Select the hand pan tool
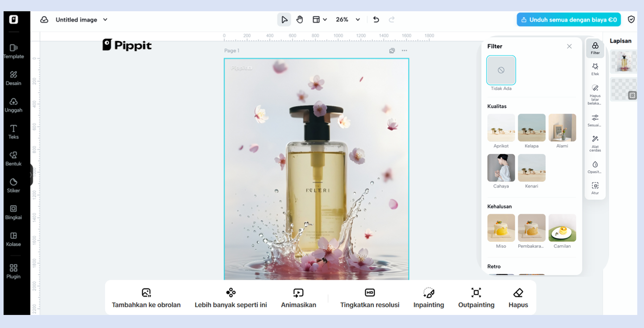The height and width of the screenshot is (328, 644). point(299,20)
